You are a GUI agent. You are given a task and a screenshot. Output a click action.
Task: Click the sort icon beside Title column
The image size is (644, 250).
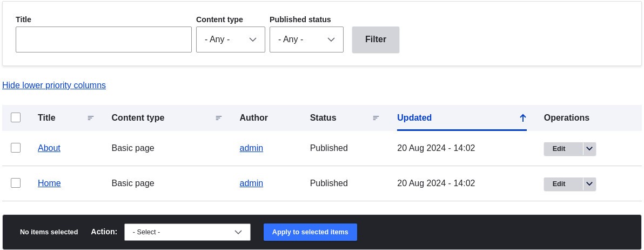click(91, 118)
